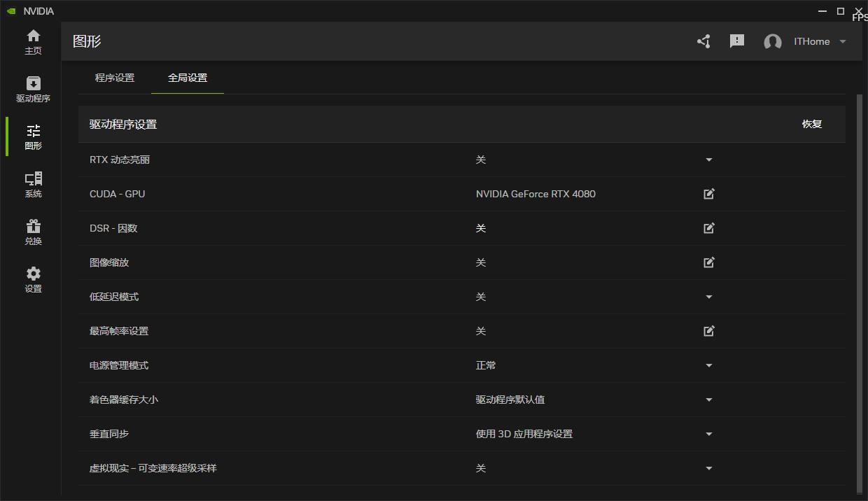Viewport: 868px width, 501px height.
Task: Select the 驱动程序 (Drivers) sidebar icon
Action: click(x=33, y=90)
